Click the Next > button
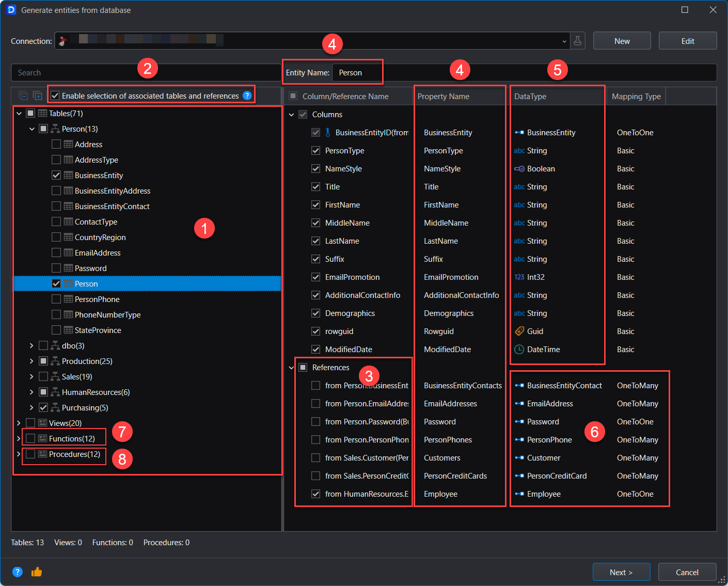The image size is (728, 586). coord(621,572)
